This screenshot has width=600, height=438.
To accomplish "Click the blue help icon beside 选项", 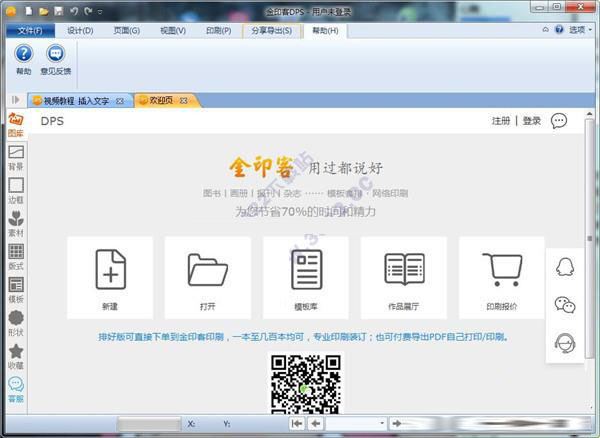I will pos(559,29).
